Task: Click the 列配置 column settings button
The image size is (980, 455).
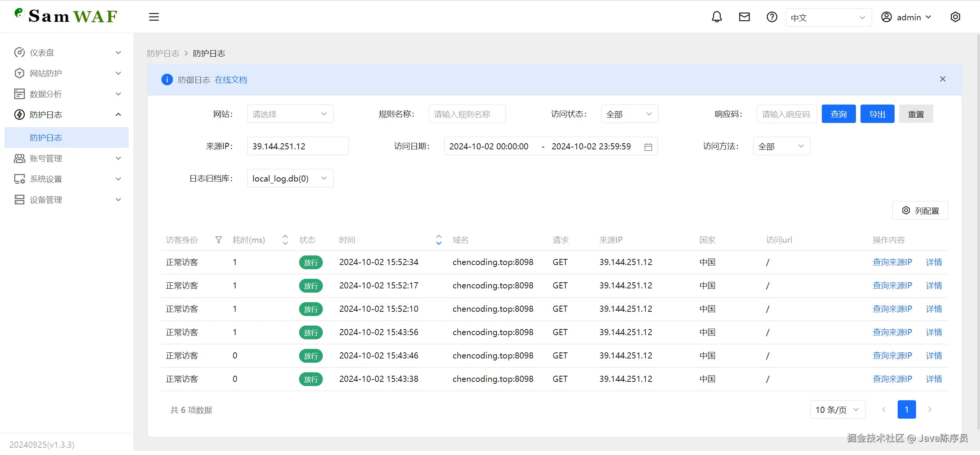Action: point(920,211)
